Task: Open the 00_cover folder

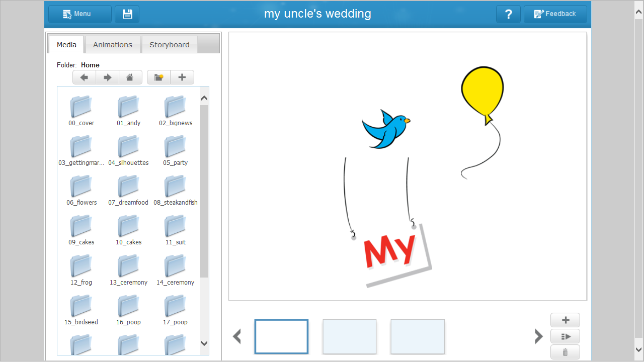Action: (82, 111)
